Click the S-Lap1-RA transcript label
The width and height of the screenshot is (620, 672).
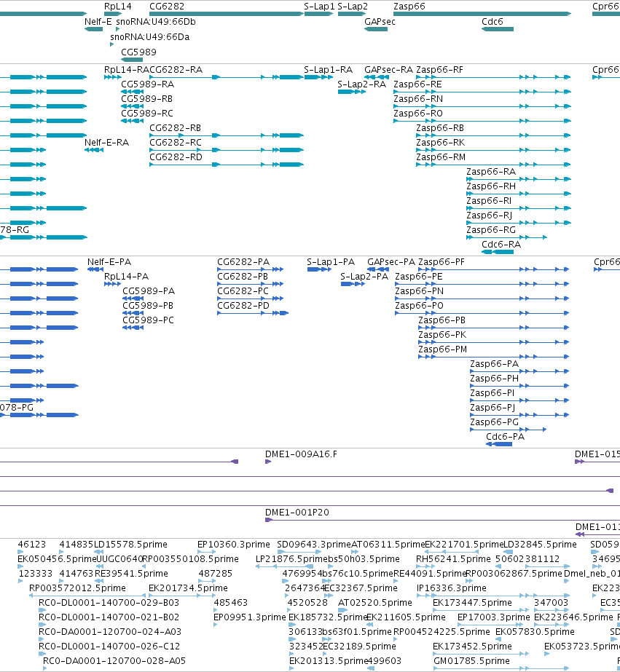[329, 70]
